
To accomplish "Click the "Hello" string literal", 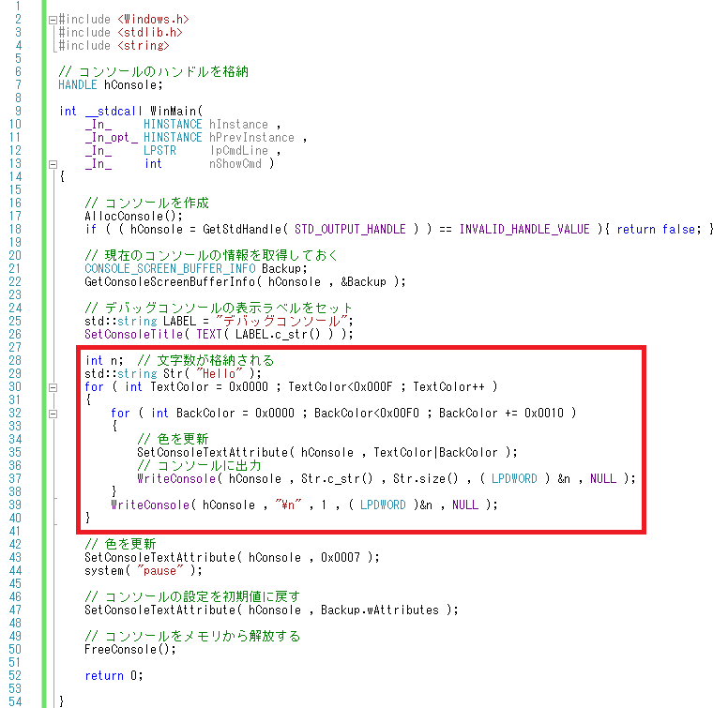I will [x=220, y=373].
